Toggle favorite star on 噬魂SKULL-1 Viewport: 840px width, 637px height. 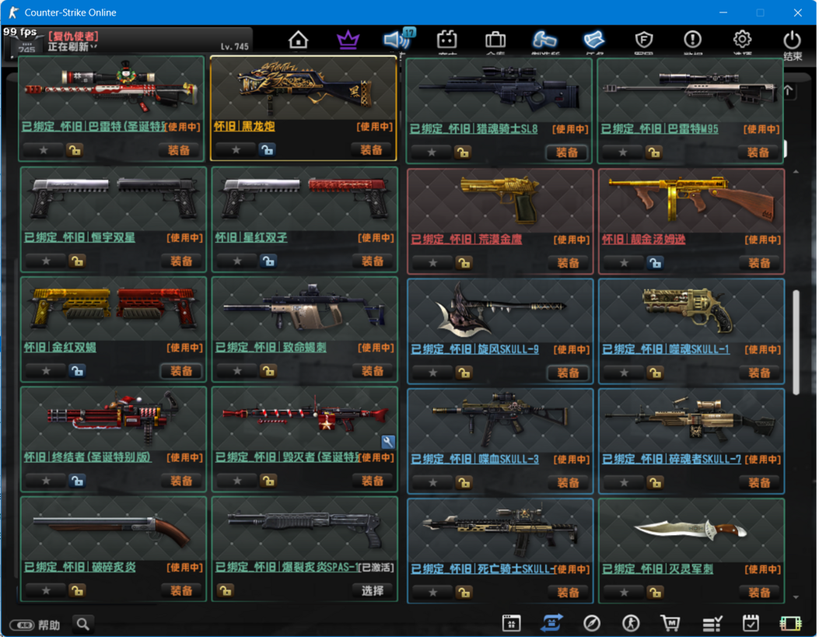point(624,373)
